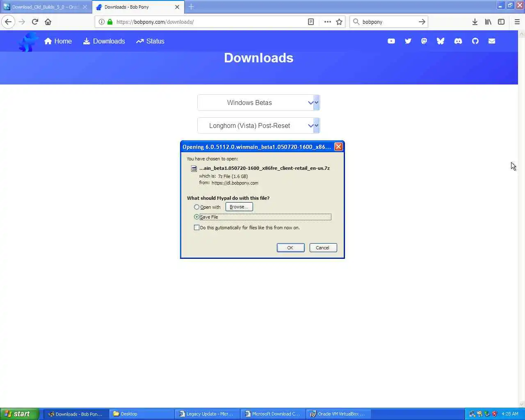Screen dimensions: 525x420
Task: Open the Windows Start menu
Action: 20,414
